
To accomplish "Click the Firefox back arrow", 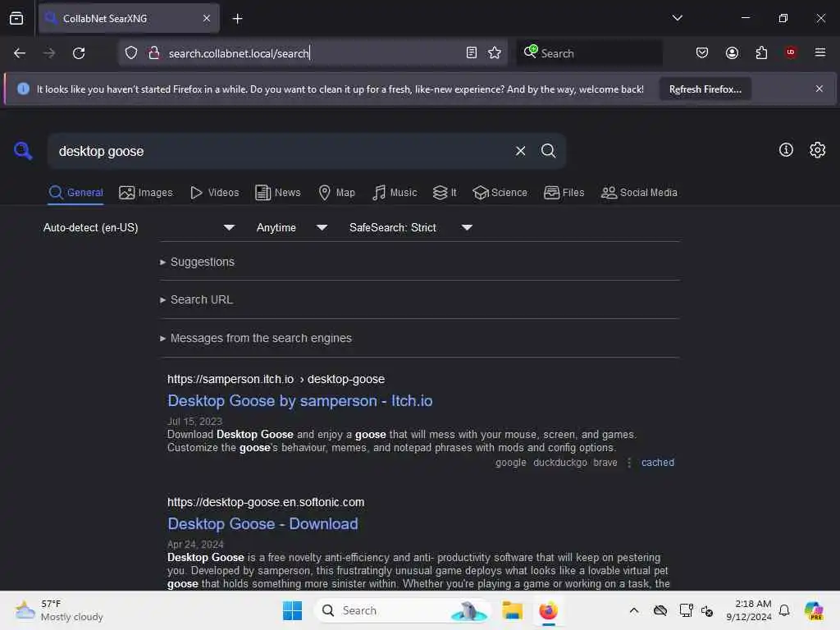I will [x=20, y=53].
